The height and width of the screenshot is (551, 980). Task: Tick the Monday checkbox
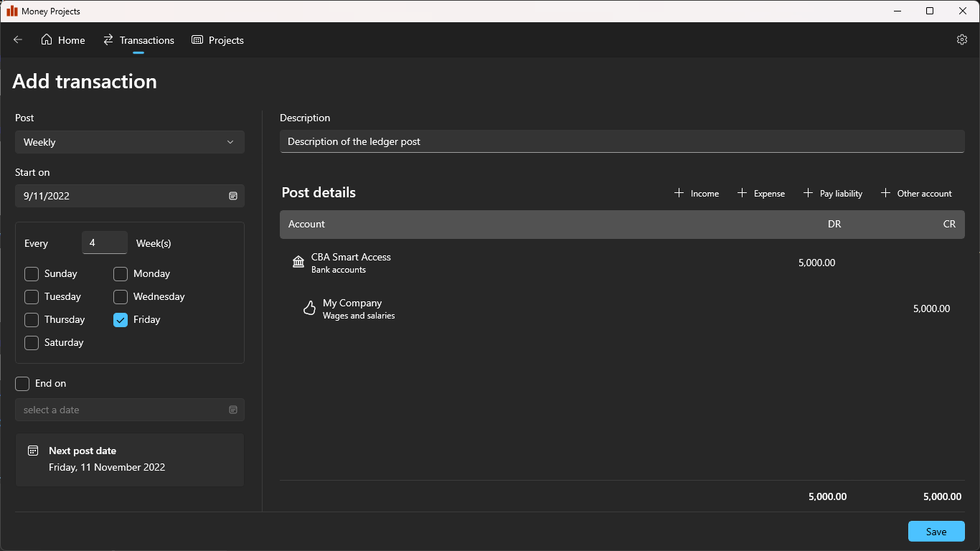coord(121,274)
